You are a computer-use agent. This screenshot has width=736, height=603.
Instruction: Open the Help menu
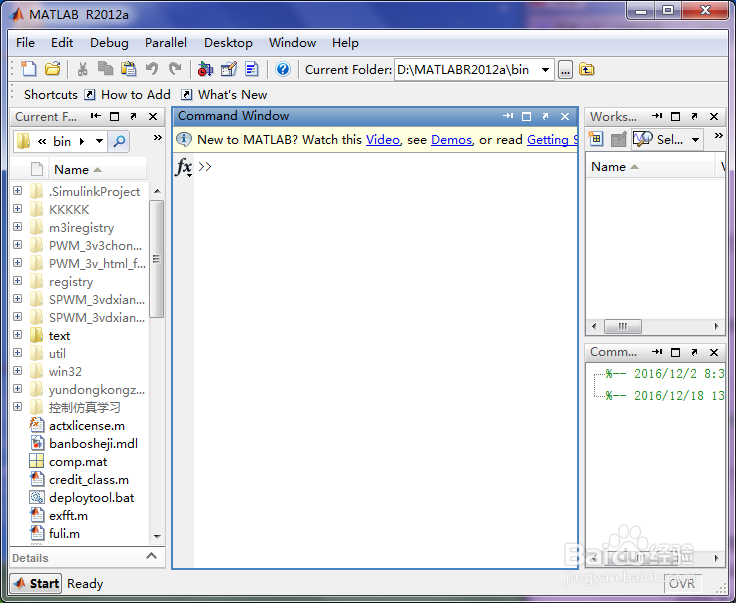[345, 43]
